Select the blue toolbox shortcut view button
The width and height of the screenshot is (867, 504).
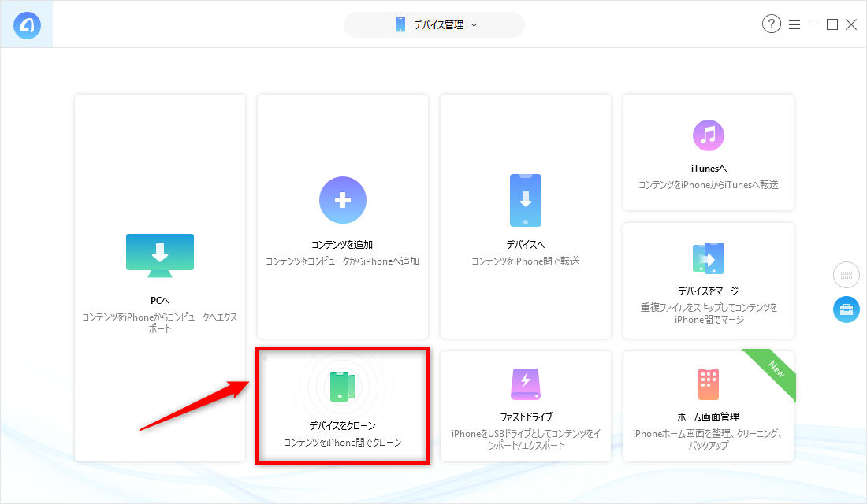coord(847,309)
